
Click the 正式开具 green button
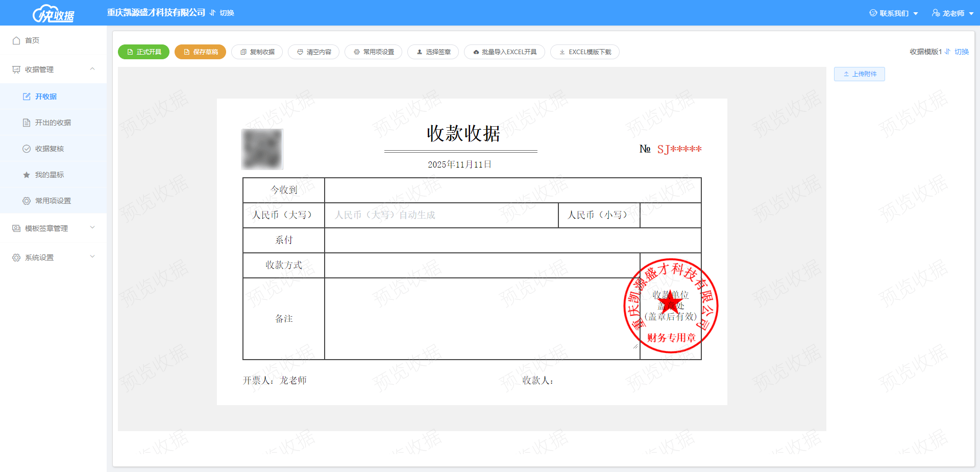coord(143,52)
